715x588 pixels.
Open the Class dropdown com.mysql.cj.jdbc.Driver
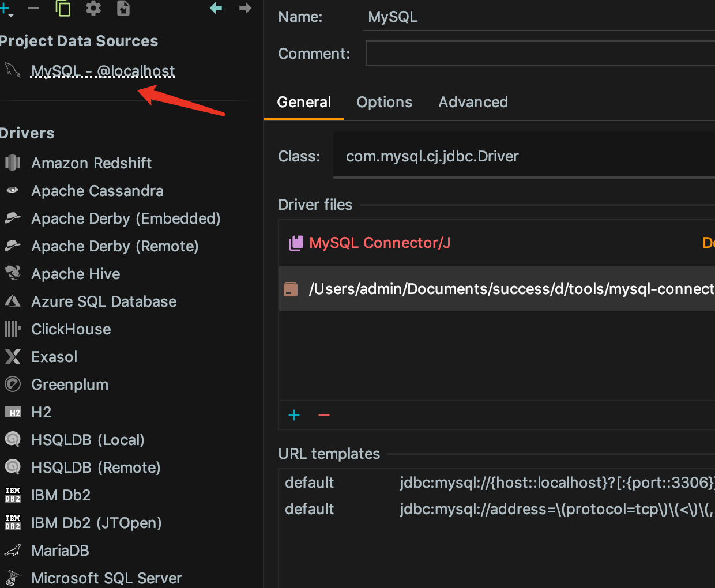point(524,156)
